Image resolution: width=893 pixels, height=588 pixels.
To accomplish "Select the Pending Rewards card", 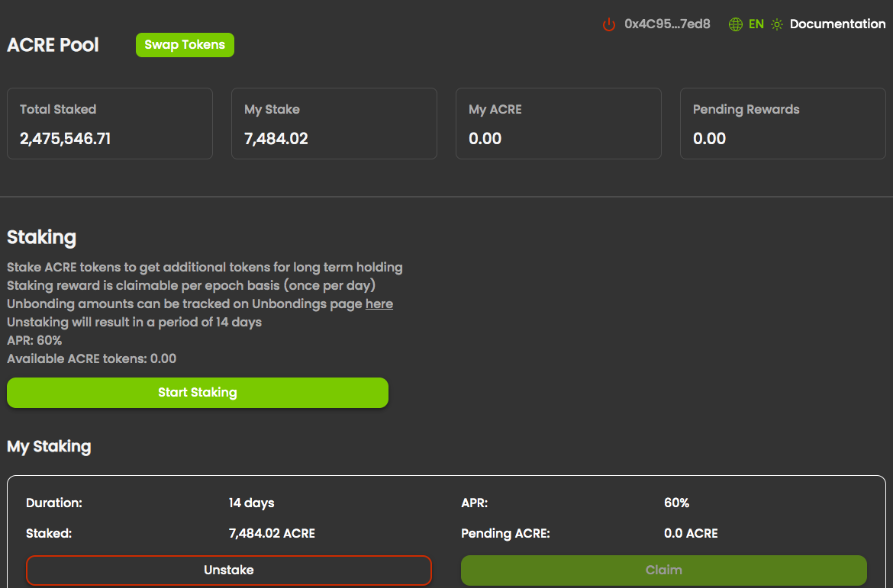I will click(783, 124).
